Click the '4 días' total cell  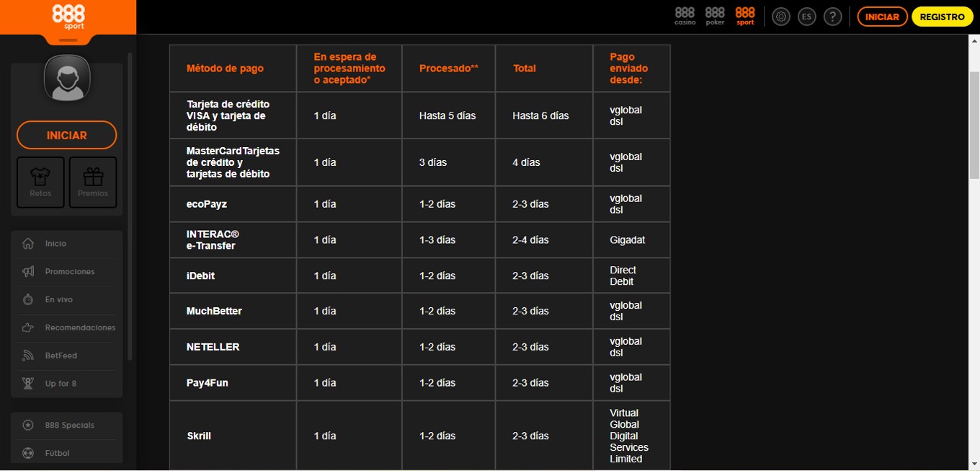(544, 162)
